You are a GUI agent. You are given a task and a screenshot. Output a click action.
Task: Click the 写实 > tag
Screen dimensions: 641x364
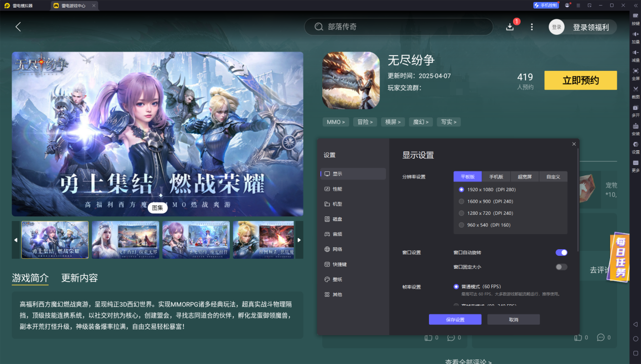(x=449, y=122)
